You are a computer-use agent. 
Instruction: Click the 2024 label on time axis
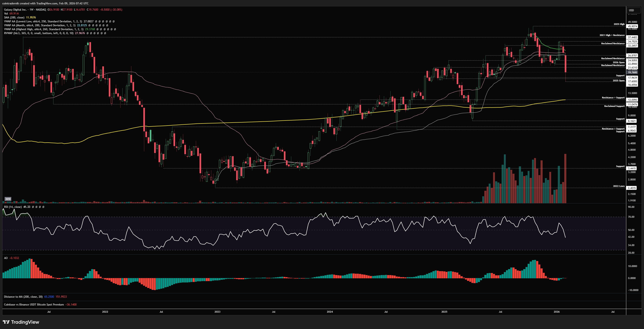(330, 312)
